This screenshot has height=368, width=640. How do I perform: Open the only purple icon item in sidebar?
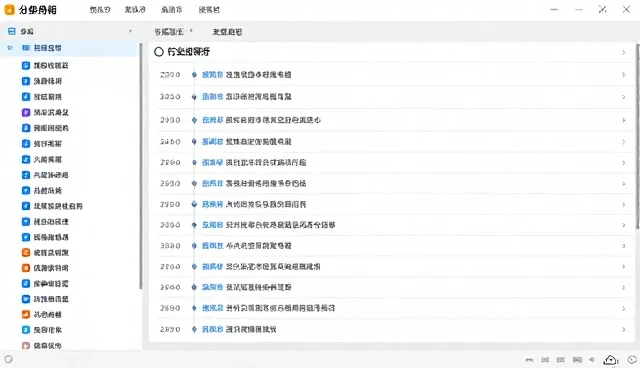[26, 112]
